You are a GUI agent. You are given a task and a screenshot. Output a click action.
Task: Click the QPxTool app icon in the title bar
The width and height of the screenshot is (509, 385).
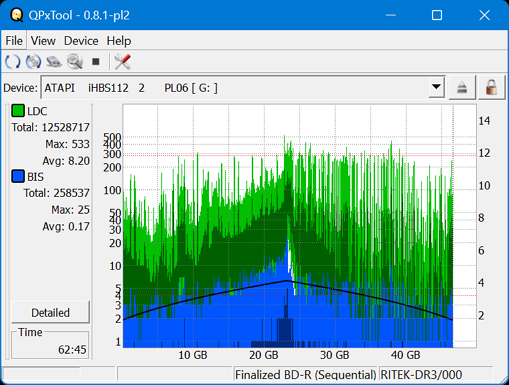point(16,15)
